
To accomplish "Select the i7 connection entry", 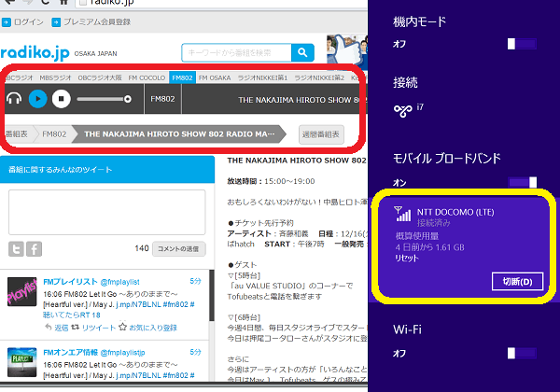I will pos(409,110).
